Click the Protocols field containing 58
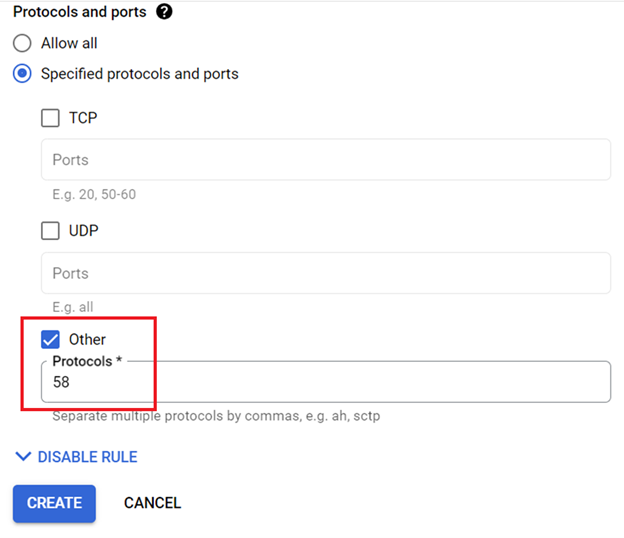 [x=325, y=382]
